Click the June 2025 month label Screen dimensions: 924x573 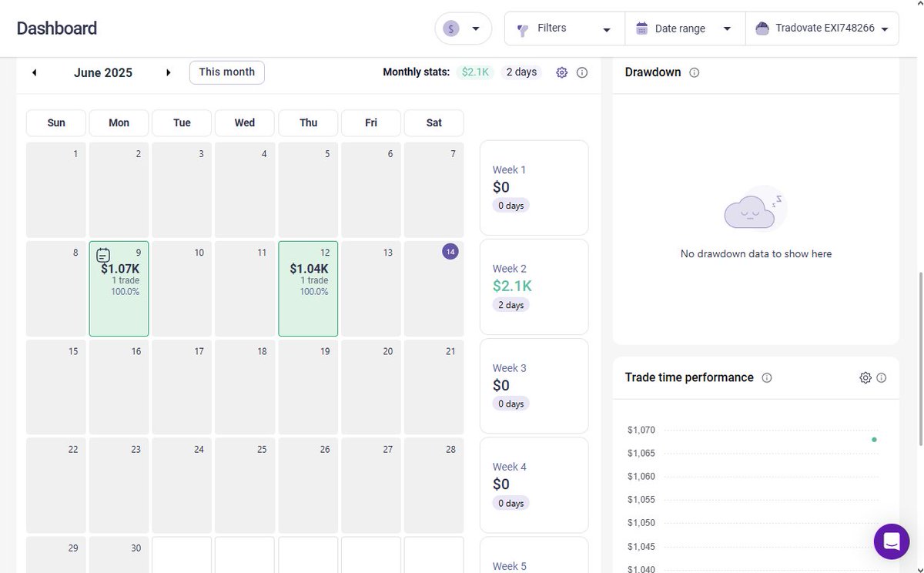click(103, 72)
